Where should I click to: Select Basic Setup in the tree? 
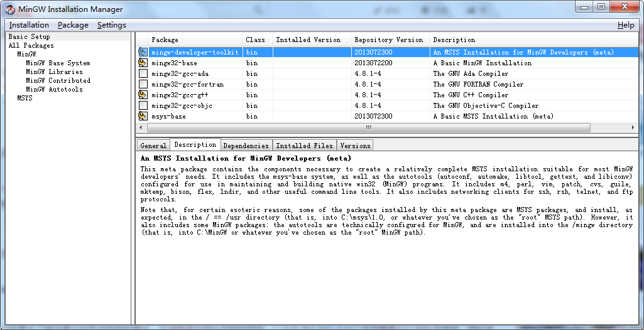[29, 36]
